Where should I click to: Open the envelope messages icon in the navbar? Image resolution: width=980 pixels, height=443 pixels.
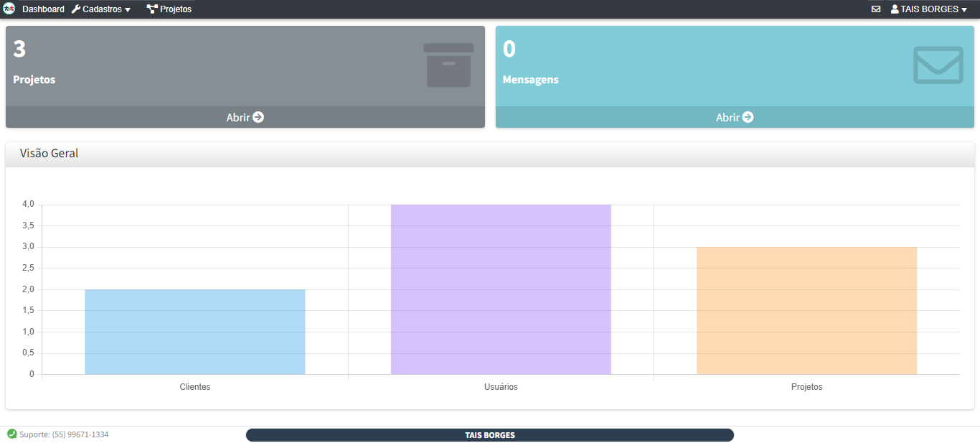tap(876, 9)
